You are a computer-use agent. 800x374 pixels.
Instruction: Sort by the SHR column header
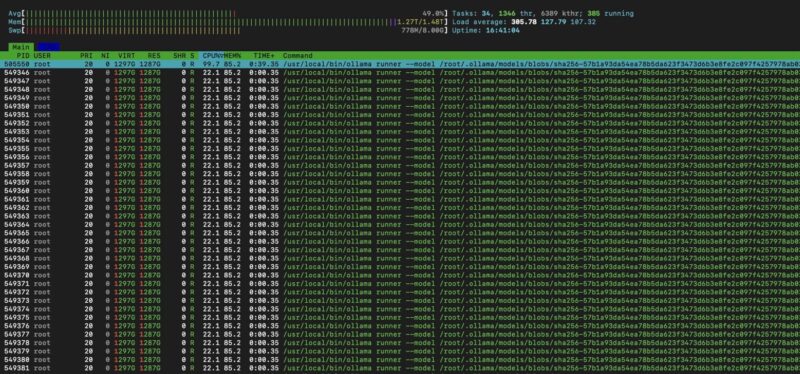[179, 55]
